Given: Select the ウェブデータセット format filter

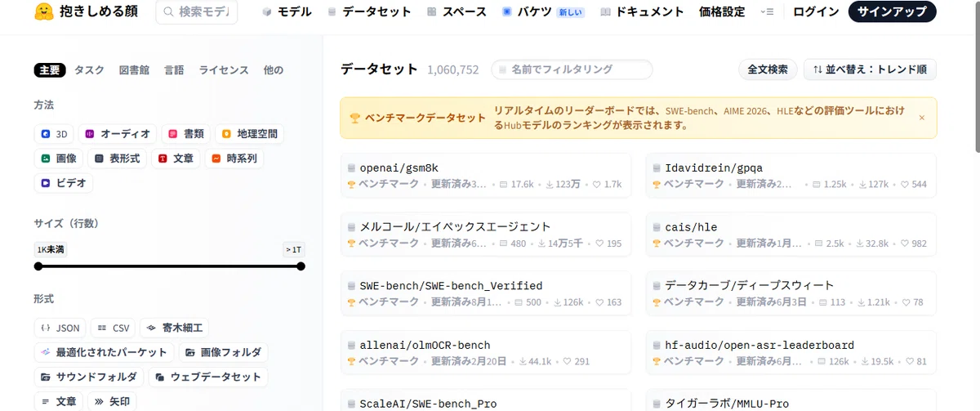Looking at the screenshot, I should pos(208,377).
